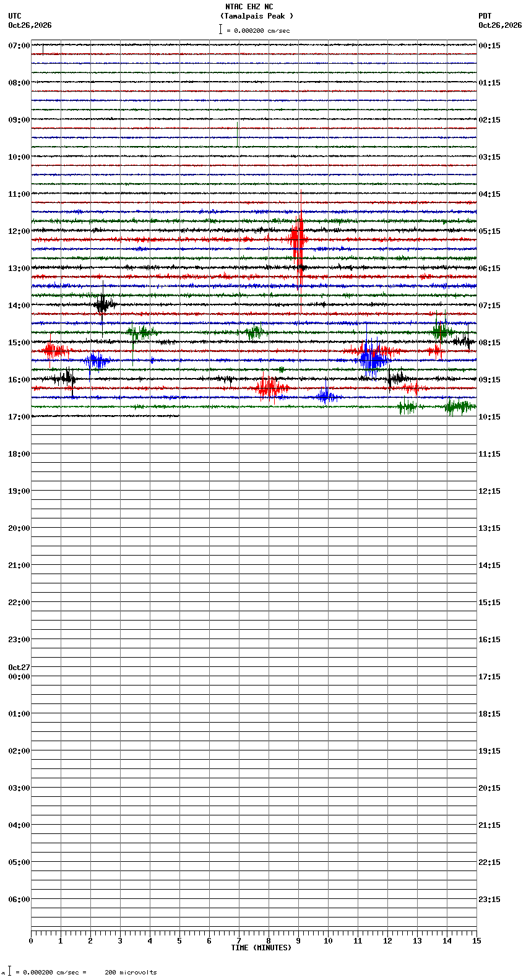Click the 'UTC' label at top left
This screenshot has width=526, height=980.
tap(15, 16)
